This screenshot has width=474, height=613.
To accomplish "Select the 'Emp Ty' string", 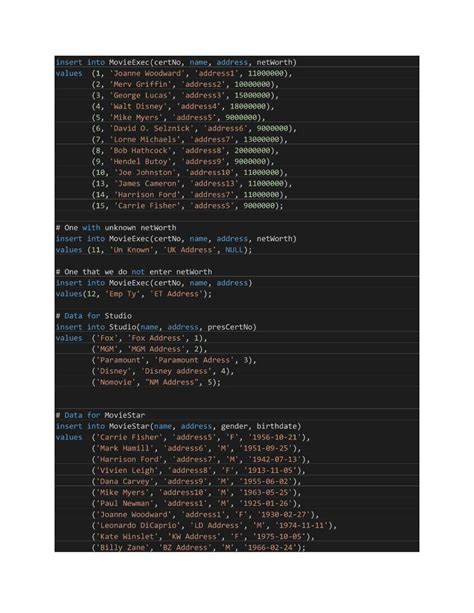I will [123, 294].
